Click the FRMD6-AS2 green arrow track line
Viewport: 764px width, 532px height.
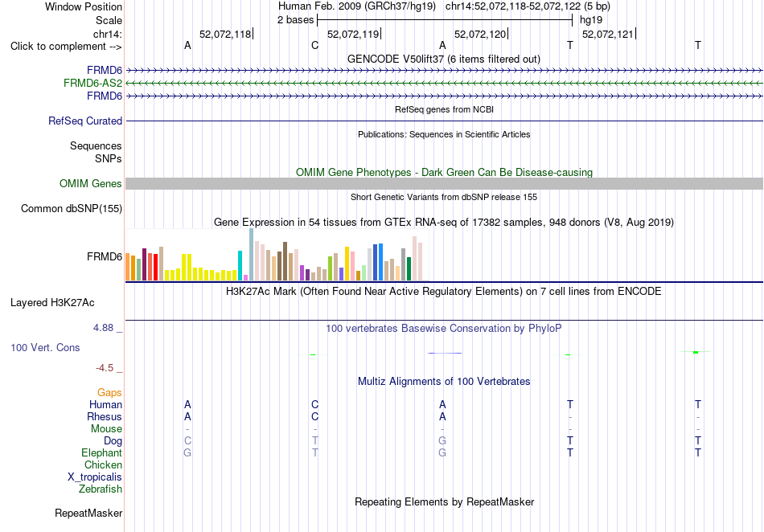pos(444,84)
